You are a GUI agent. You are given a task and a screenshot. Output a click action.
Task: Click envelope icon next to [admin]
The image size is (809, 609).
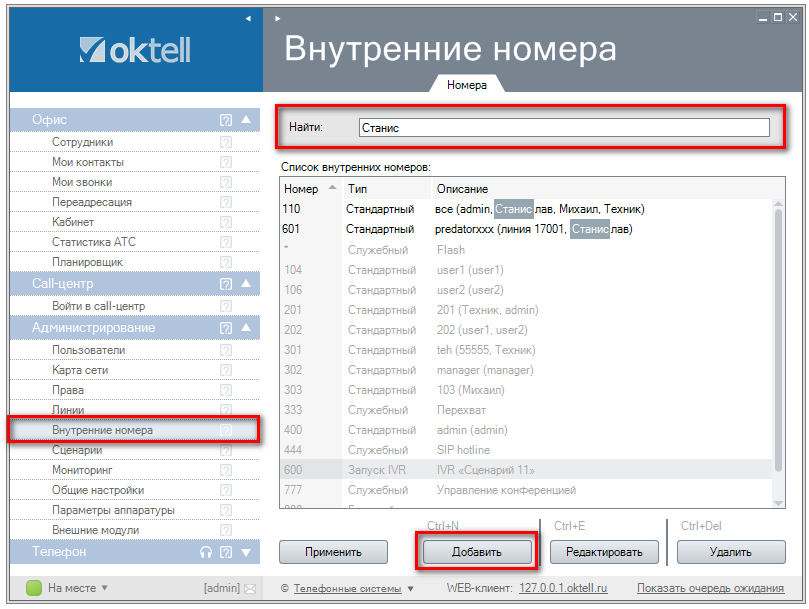tap(250, 588)
